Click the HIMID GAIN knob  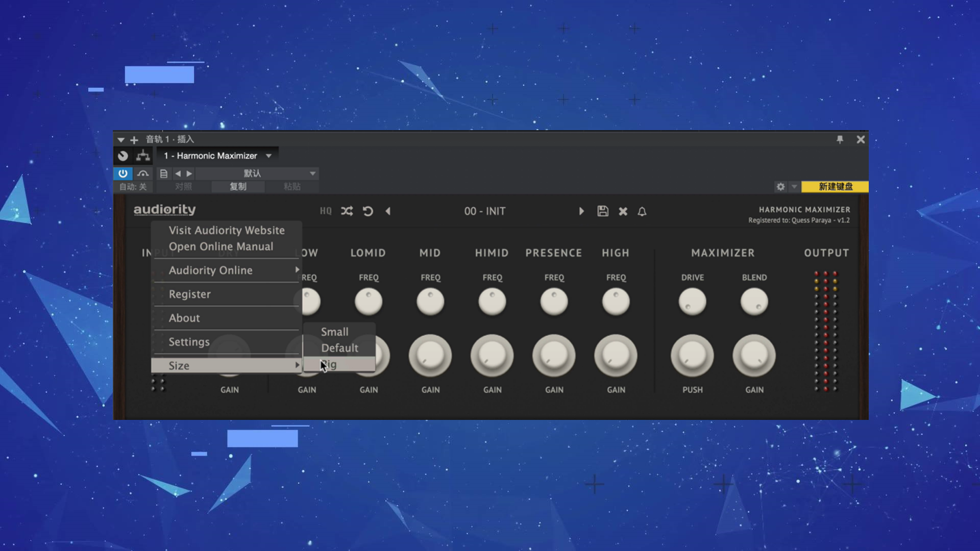(x=492, y=356)
